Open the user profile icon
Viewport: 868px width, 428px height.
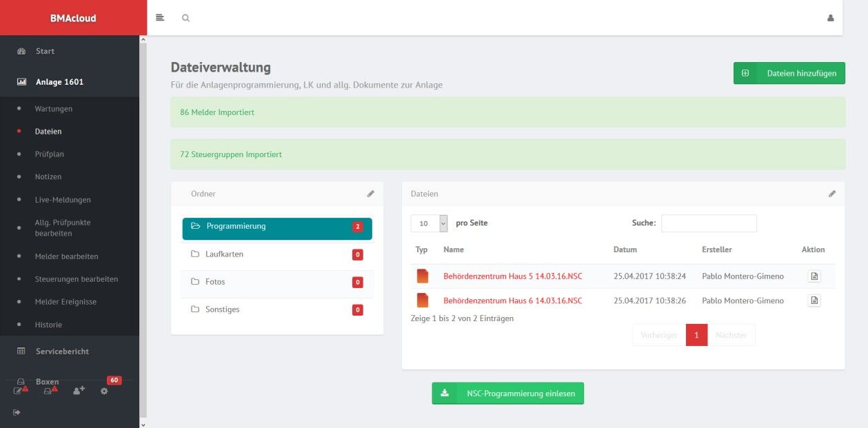tap(830, 18)
